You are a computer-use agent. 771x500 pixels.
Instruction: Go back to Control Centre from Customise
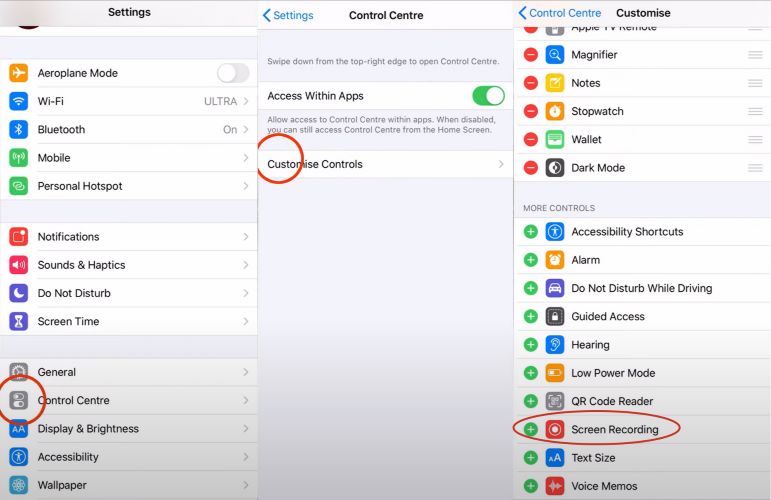tap(560, 13)
